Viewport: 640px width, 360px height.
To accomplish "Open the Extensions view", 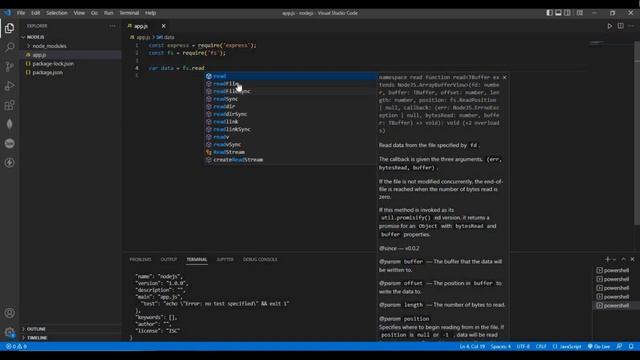I will [9, 105].
